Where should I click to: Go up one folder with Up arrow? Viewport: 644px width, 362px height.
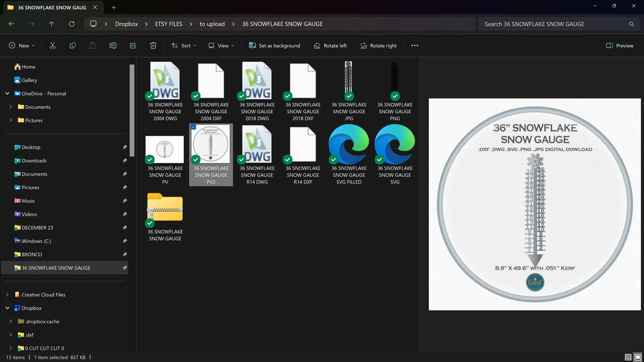(x=52, y=24)
